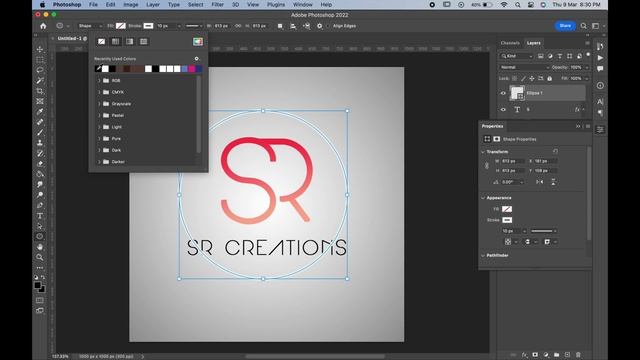Open Recently Used Colors gear menu

click(x=196, y=59)
